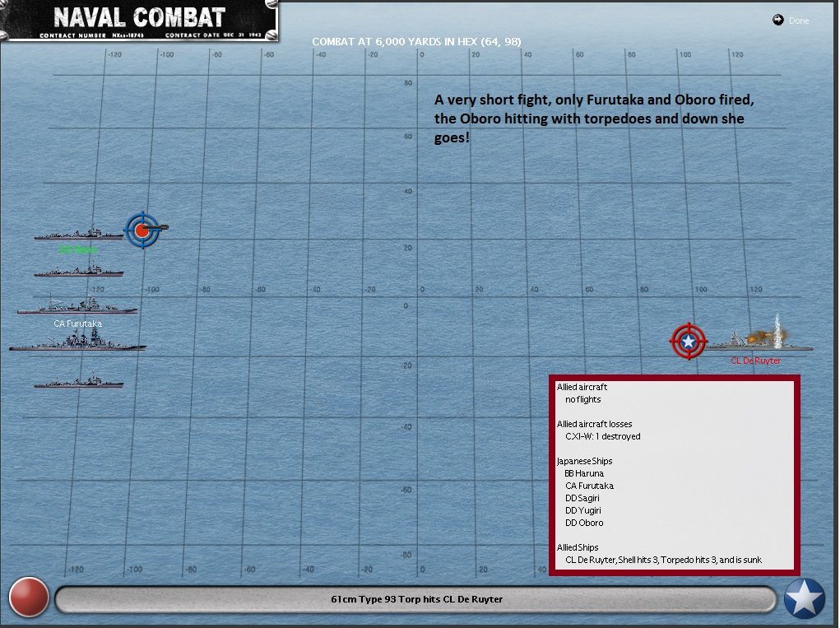Click the CA Furutaka white label

coord(77,323)
